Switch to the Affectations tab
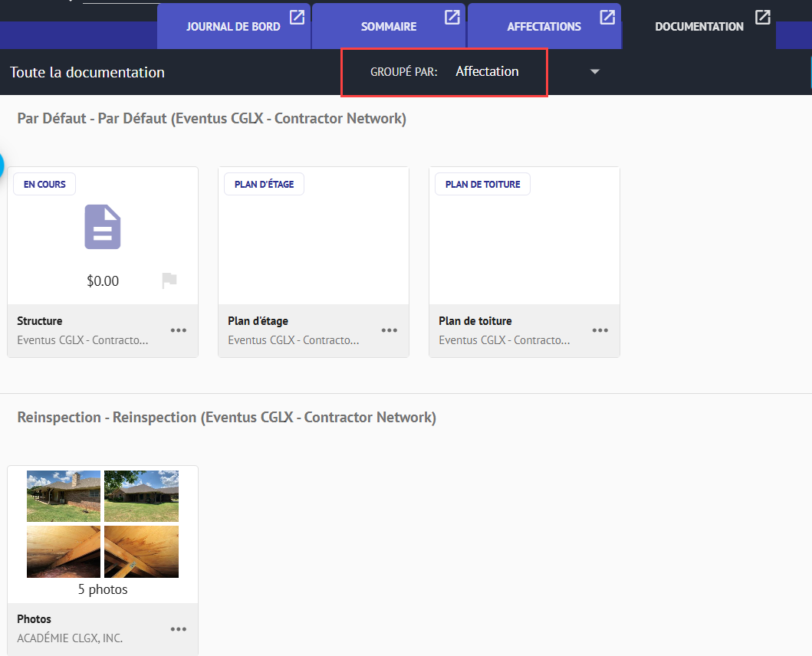The image size is (812, 656). [x=544, y=26]
